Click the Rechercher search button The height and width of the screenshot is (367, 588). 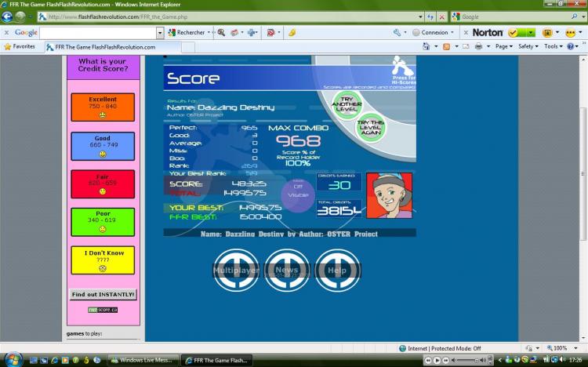tap(187, 33)
